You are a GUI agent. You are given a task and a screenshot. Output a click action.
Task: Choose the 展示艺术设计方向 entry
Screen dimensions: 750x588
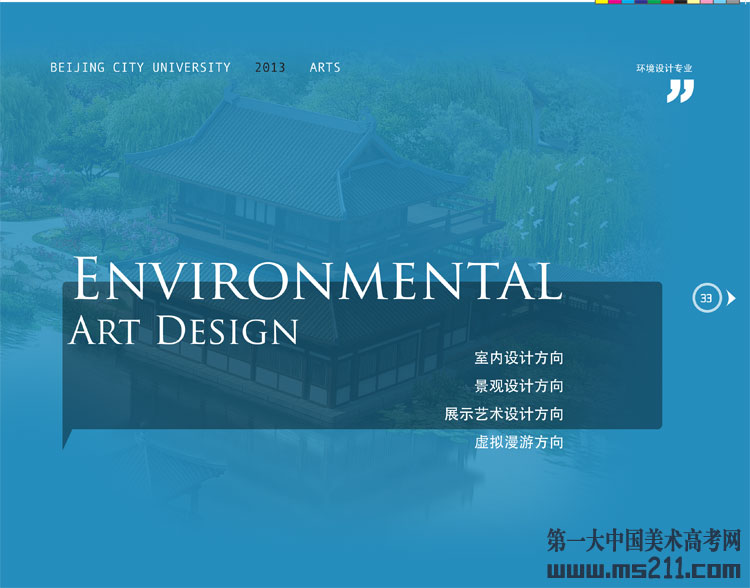[504, 414]
